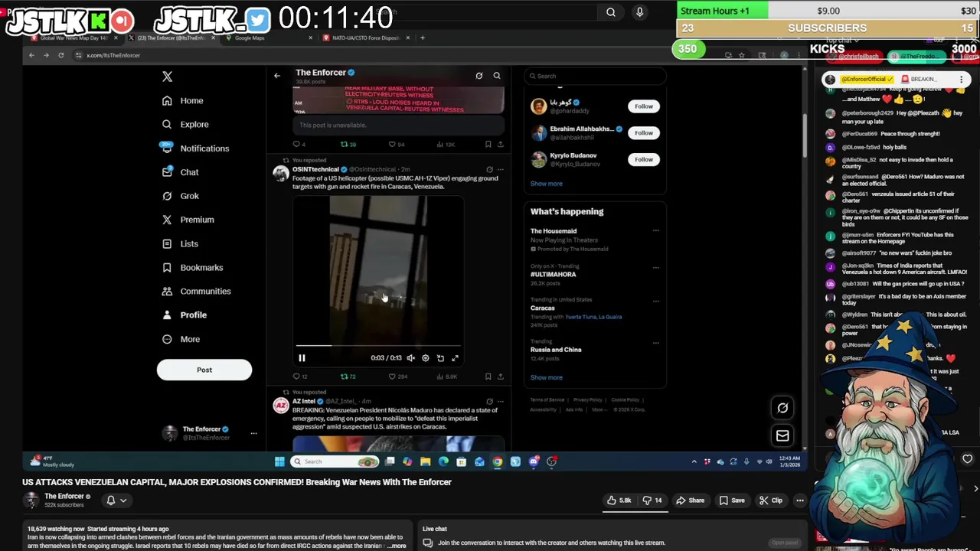
Task: Open Windows Start button in taskbar
Action: click(279, 461)
